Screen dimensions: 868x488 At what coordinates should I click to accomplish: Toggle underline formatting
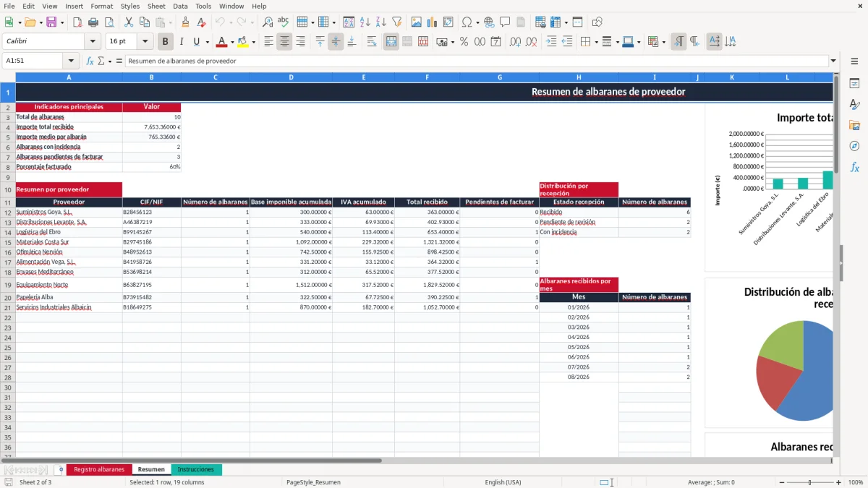pyautogui.click(x=196, y=42)
